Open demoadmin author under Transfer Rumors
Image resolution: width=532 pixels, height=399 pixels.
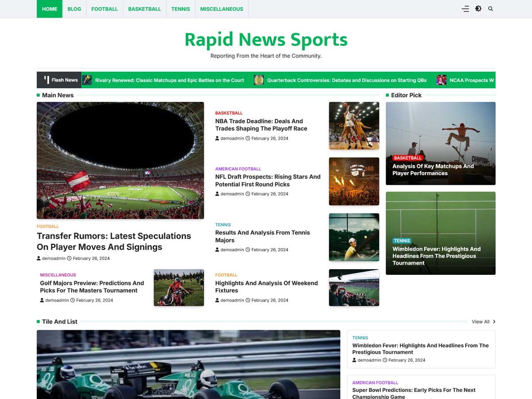pos(54,258)
